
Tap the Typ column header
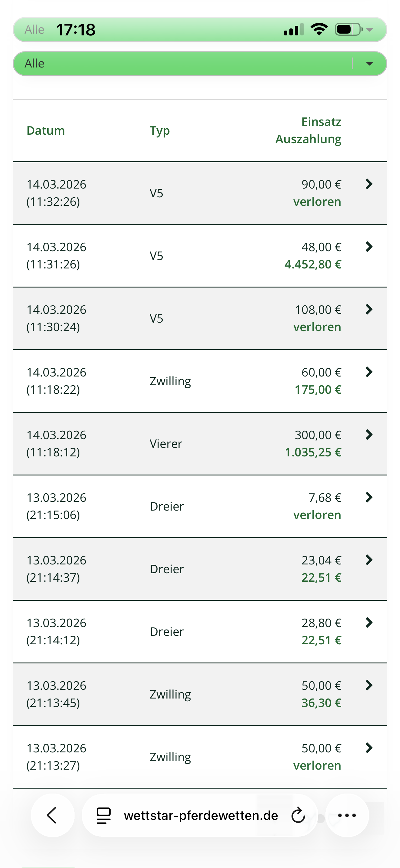click(x=159, y=130)
